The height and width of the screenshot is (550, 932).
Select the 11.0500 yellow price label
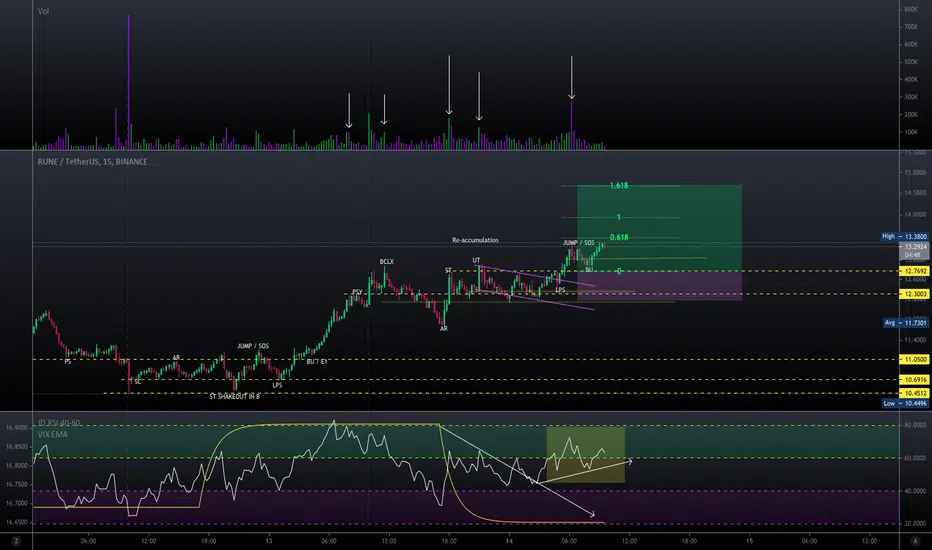click(913, 360)
